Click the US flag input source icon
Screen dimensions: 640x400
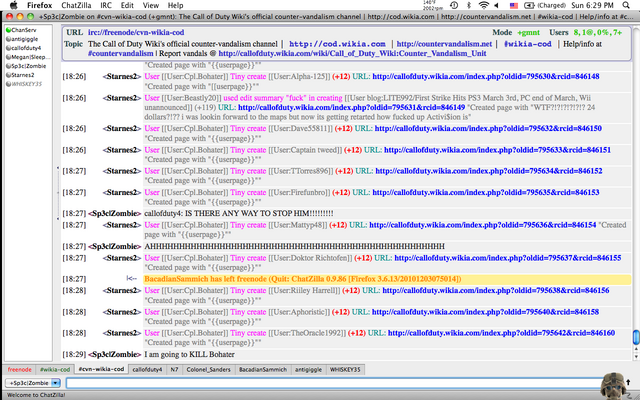coord(514,5)
